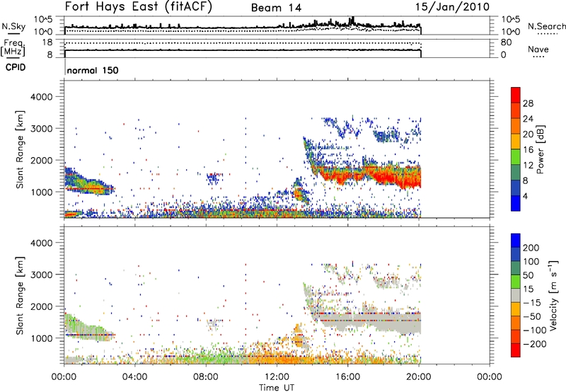Click the 'normal 150' CPID text
This screenshot has height=392, width=566.
(93, 70)
